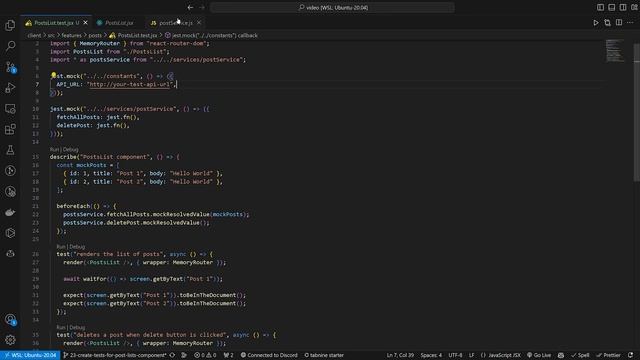Screen dimensions: 640x360
Task: Click Debug above 'deletes a post' test
Action: click(x=77, y=327)
